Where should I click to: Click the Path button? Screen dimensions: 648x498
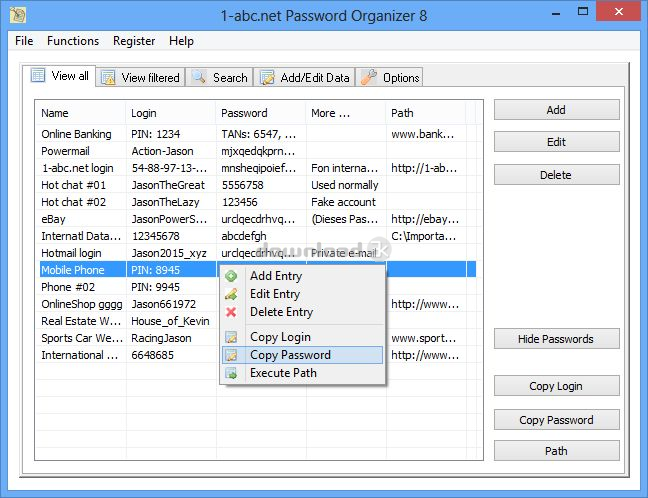(x=557, y=451)
